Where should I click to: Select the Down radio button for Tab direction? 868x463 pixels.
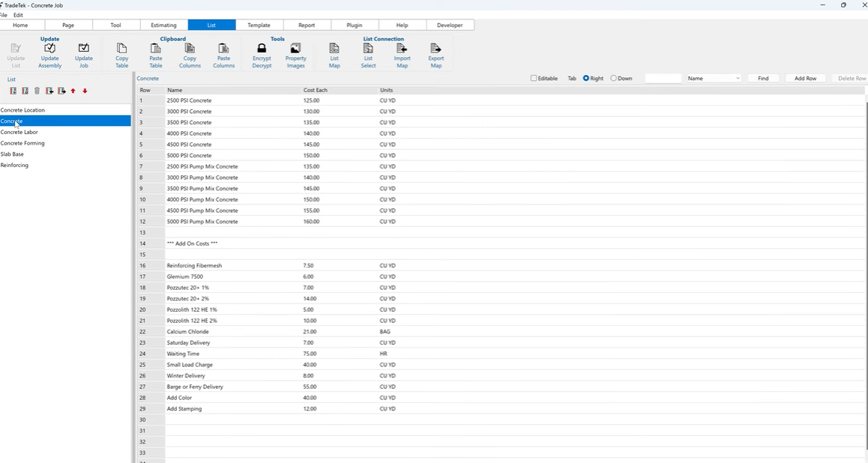613,78
